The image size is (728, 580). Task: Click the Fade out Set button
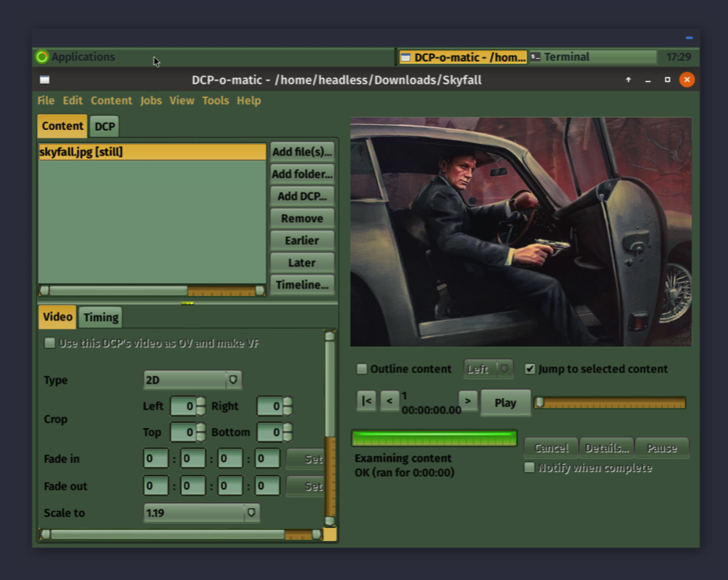pyautogui.click(x=306, y=486)
